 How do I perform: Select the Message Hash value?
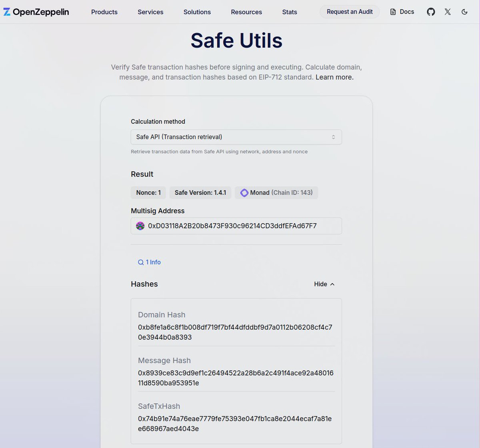pyautogui.click(x=236, y=378)
